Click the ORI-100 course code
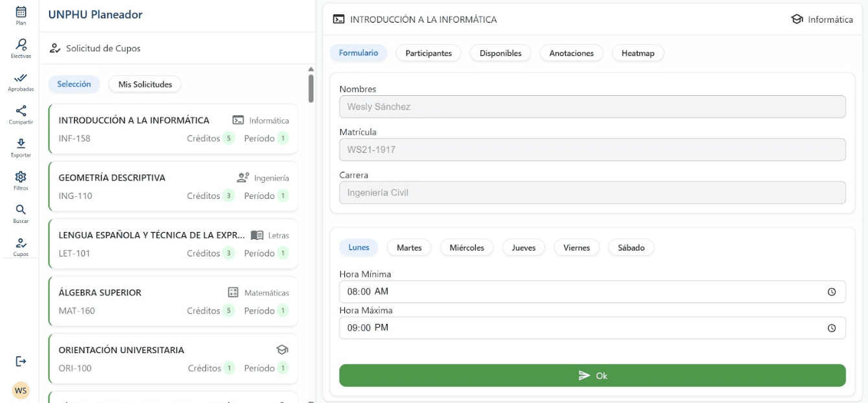The image size is (868, 403). tap(75, 368)
